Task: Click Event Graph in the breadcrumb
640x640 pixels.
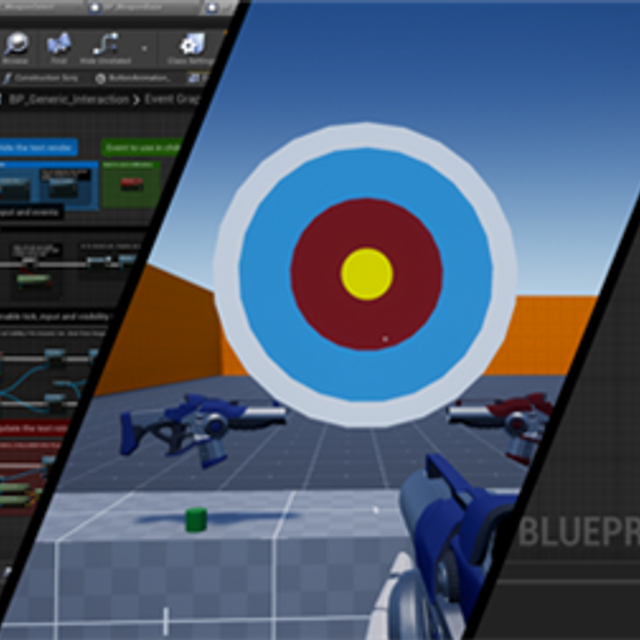Action: pyautogui.click(x=174, y=99)
